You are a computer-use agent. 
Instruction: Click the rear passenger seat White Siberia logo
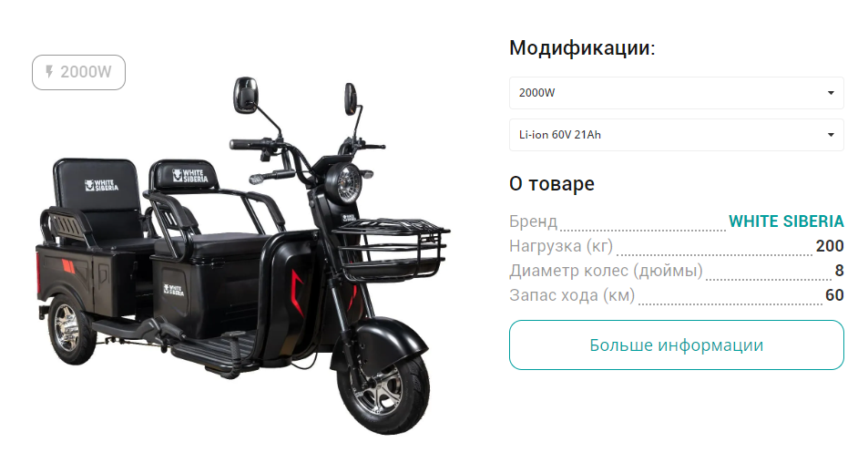101,185
